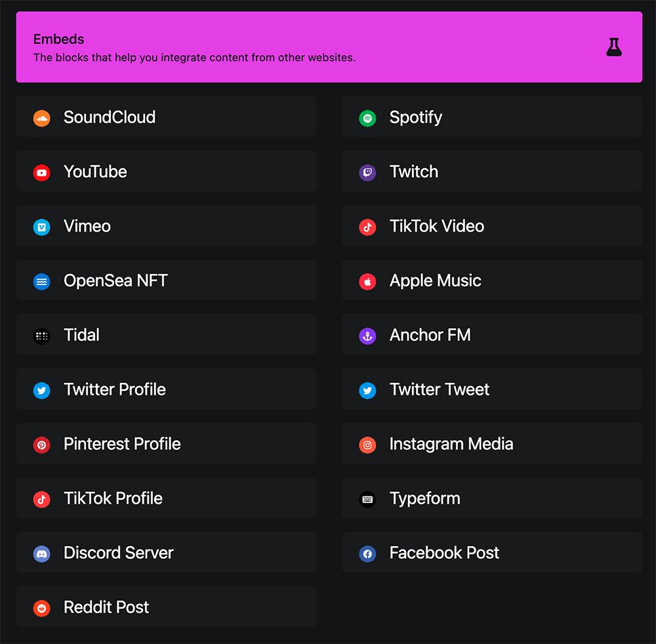656x644 pixels.
Task: Select the Pinterest Profile block
Action: coord(166,444)
